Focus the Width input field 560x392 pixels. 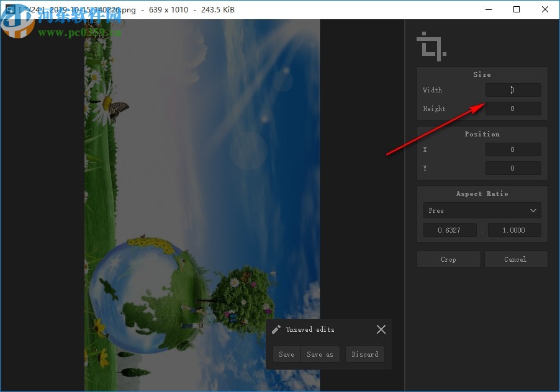pyautogui.click(x=513, y=90)
